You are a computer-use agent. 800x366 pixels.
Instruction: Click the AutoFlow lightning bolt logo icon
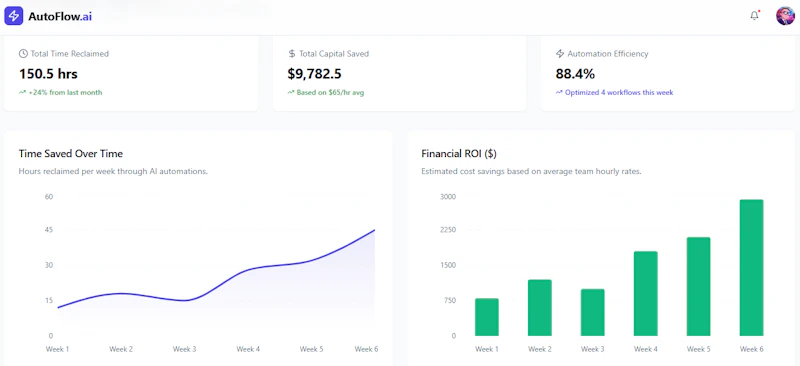[14, 16]
